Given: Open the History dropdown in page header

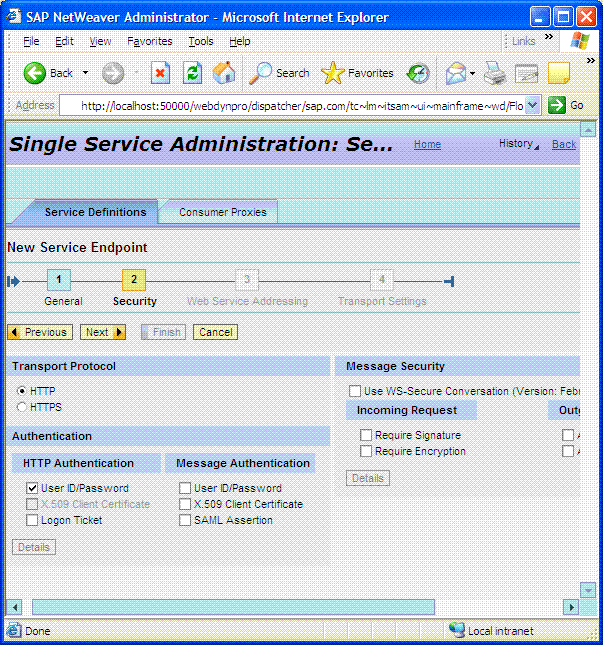Looking at the screenshot, I should pos(518,144).
